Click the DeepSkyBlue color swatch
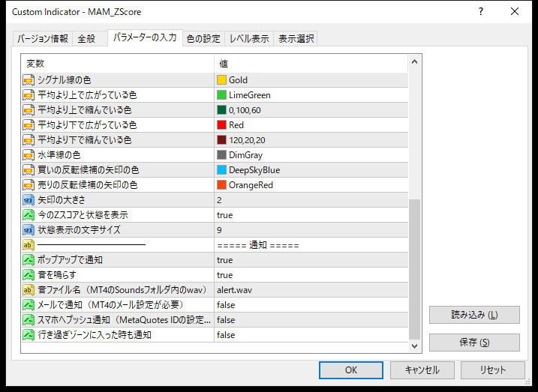The image size is (538, 392). click(x=221, y=170)
